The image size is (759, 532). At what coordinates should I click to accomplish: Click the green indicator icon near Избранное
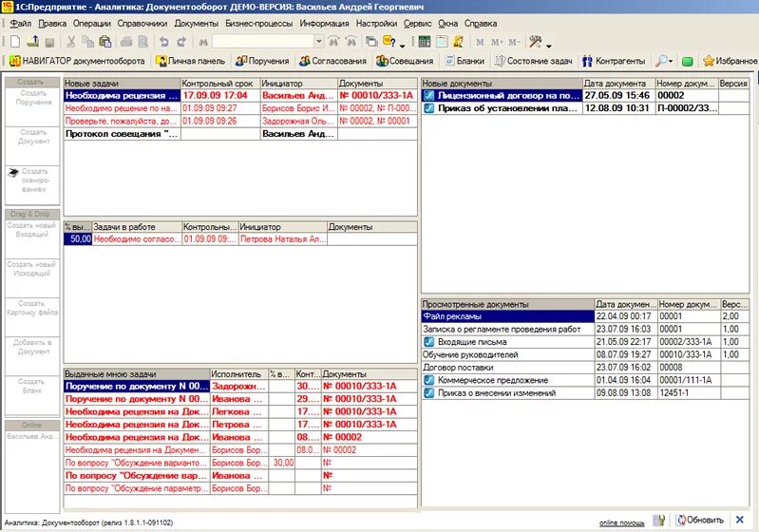pos(688,62)
